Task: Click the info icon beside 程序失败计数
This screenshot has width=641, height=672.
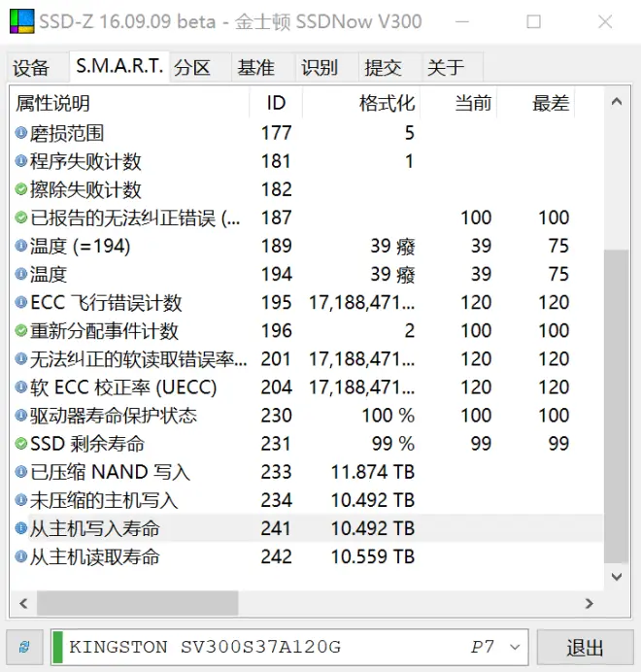Action: pos(21,161)
